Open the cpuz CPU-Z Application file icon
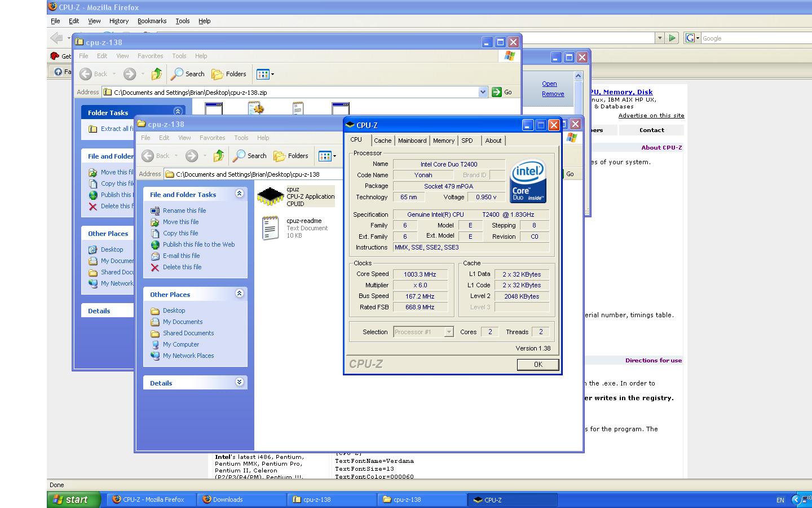The image size is (812, 508). 270,196
